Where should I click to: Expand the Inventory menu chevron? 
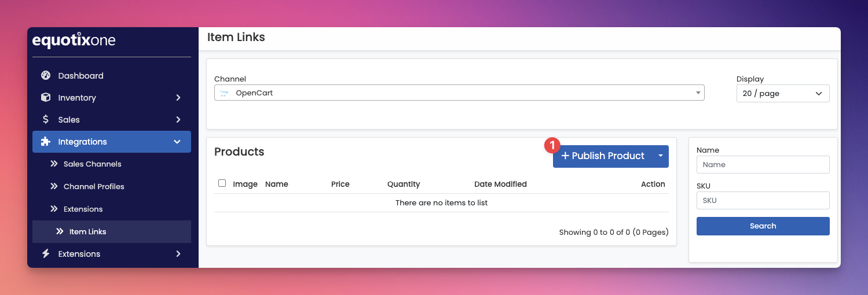point(178,98)
